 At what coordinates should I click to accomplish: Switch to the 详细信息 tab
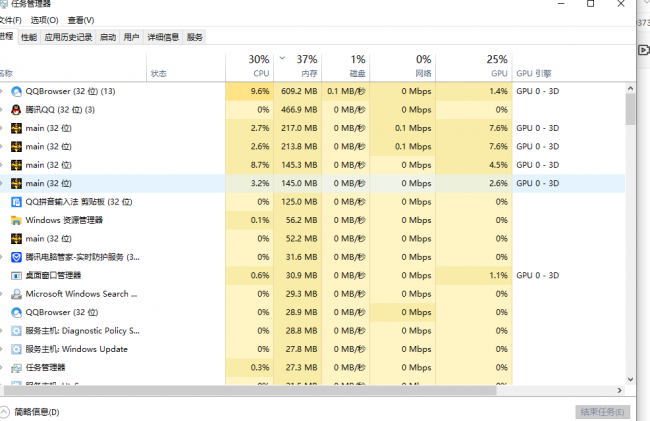click(163, 37)
